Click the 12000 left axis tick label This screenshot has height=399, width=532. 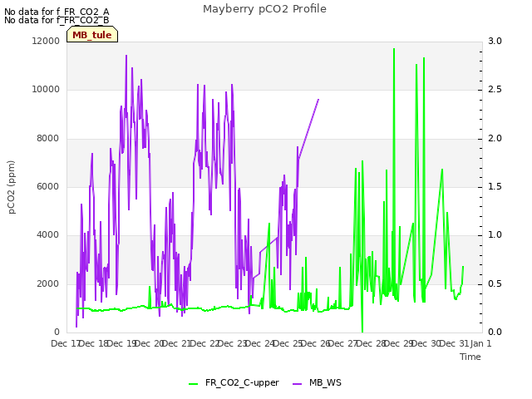46,41
